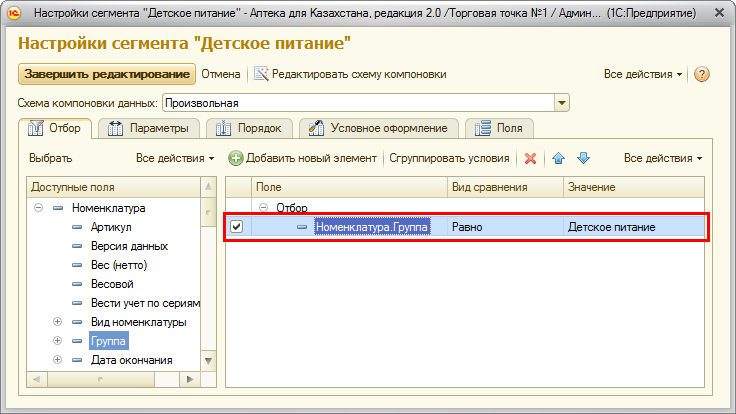Uncheck the Номенклатура.Группа filter checkbox

coord(237,227)
